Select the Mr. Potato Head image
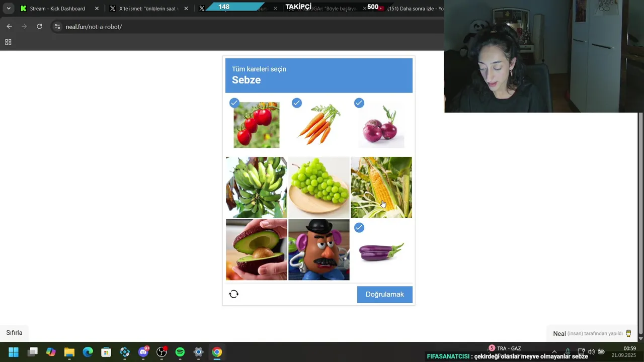Image resolution: width=644 pixels, height=362 pixels. 319,250
